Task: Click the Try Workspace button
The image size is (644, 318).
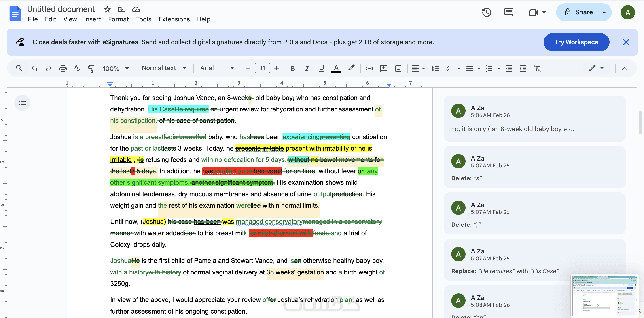Action: 576,42
